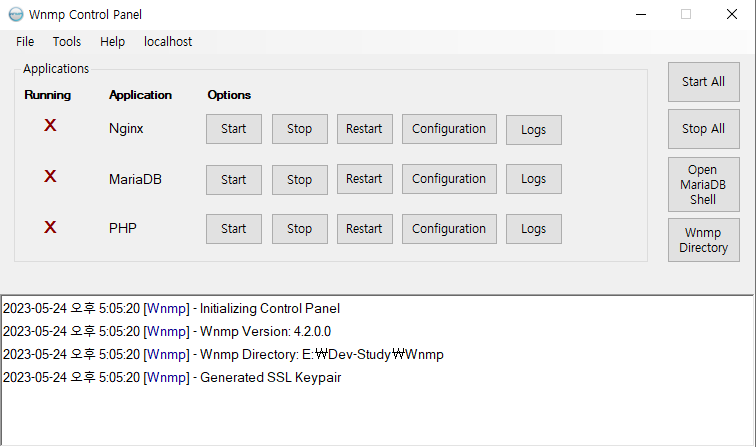The image size is (756, 447).
Task: Open the File menu
Action: [25, 42]
